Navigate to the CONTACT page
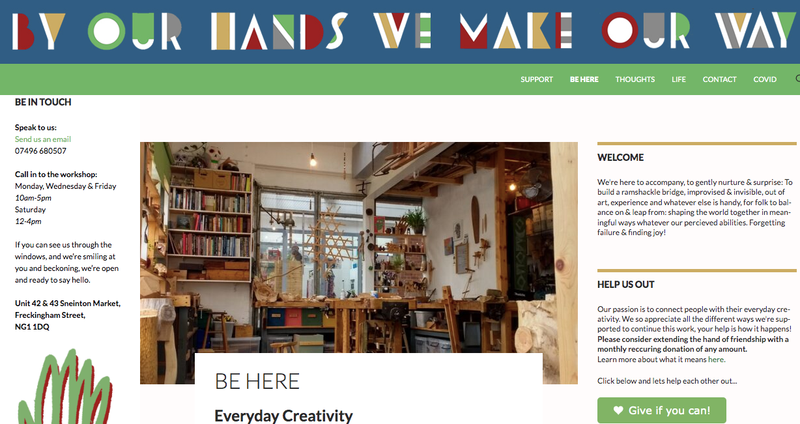800x424 pixels. pyautogui.click(x=719, y=80)
